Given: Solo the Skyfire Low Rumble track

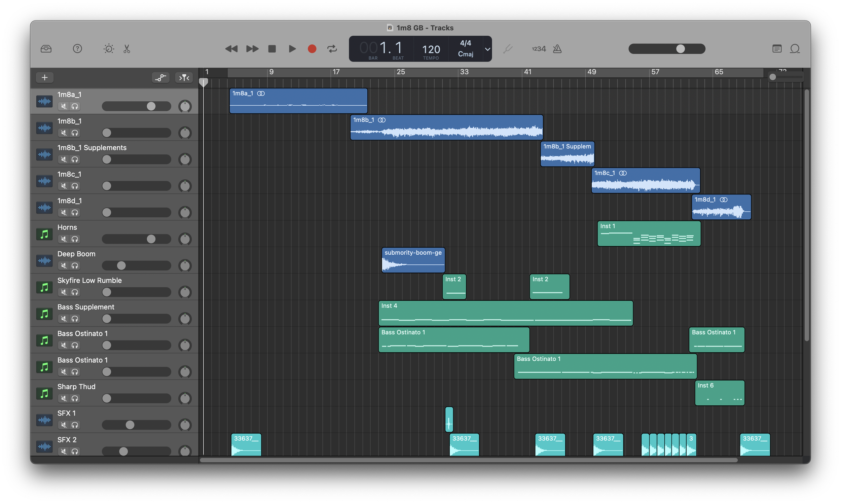Looking at the screenshot, I should tap(75, 292).
